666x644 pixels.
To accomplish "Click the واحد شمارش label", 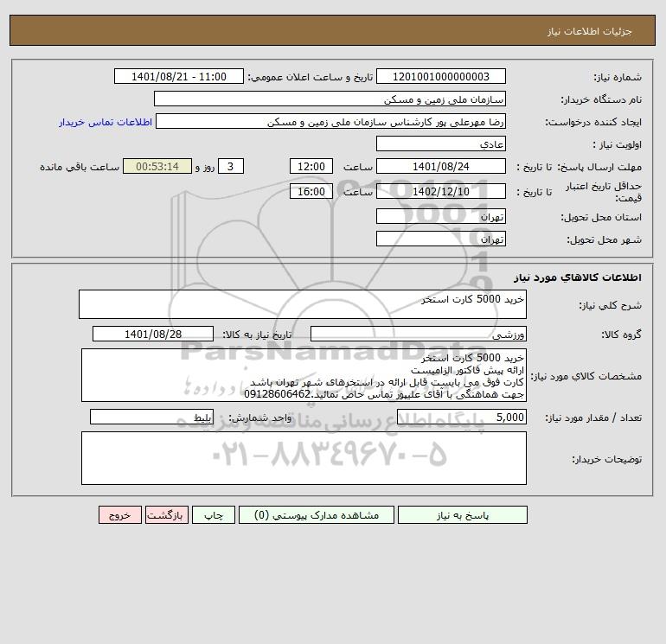I will click(260, 418).
